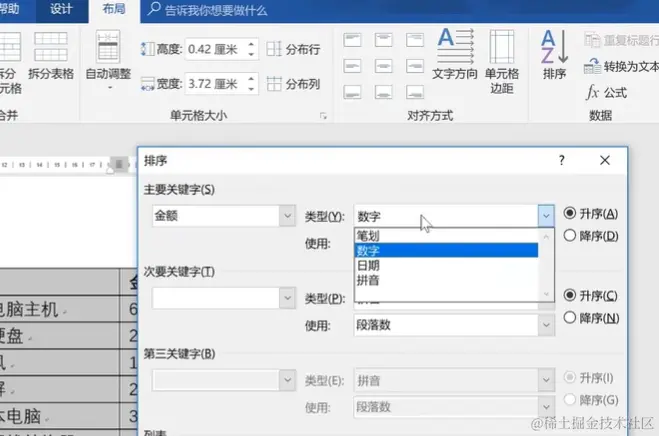The width and height of the screenshot is (659, 436).
Task: Click the column width field
Action: [x=215, y=84]
